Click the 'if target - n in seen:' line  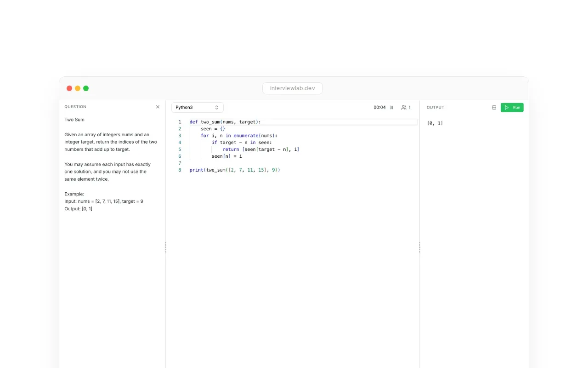tap(242, 143)
